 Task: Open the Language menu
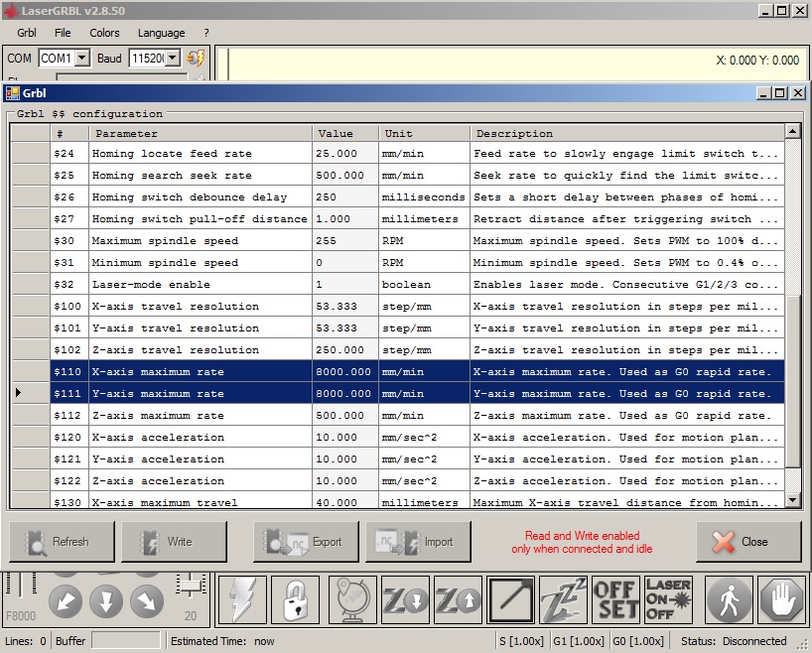(x=161, y=33)
